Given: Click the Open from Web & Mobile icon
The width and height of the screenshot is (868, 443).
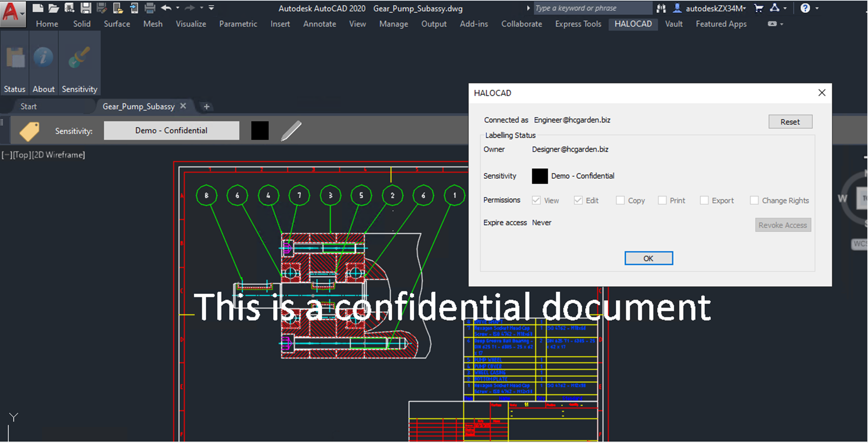Looking at the screenshot, I should [118, 8].
